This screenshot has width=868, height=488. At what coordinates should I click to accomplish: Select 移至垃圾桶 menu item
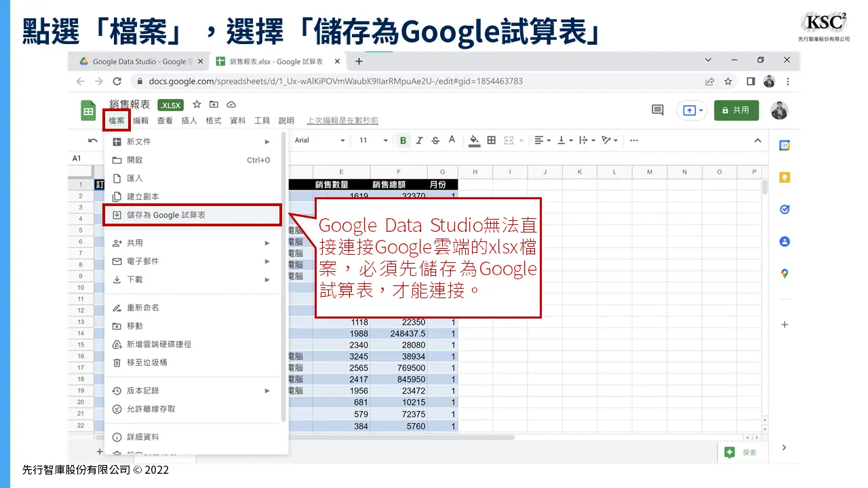pos(193,363)
